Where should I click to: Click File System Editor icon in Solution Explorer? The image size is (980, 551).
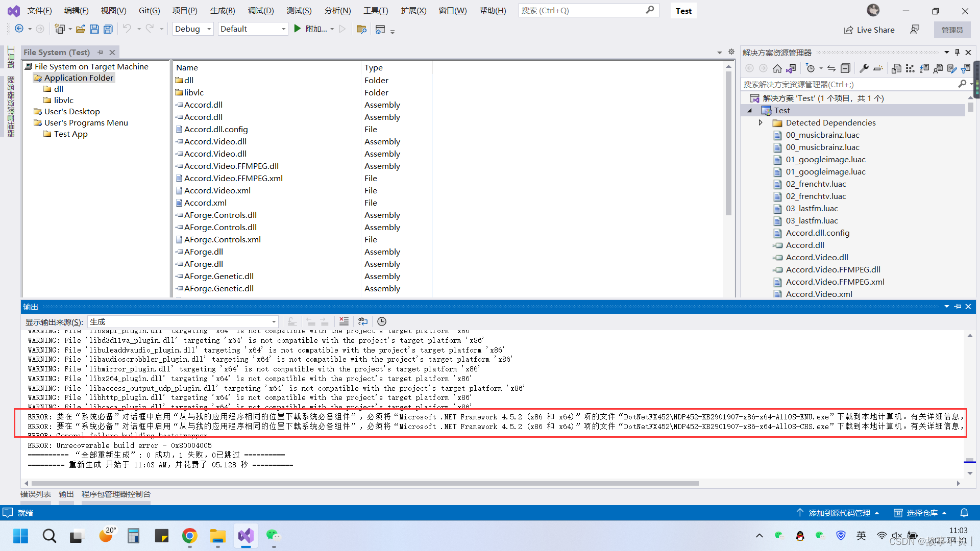[896, 68]
